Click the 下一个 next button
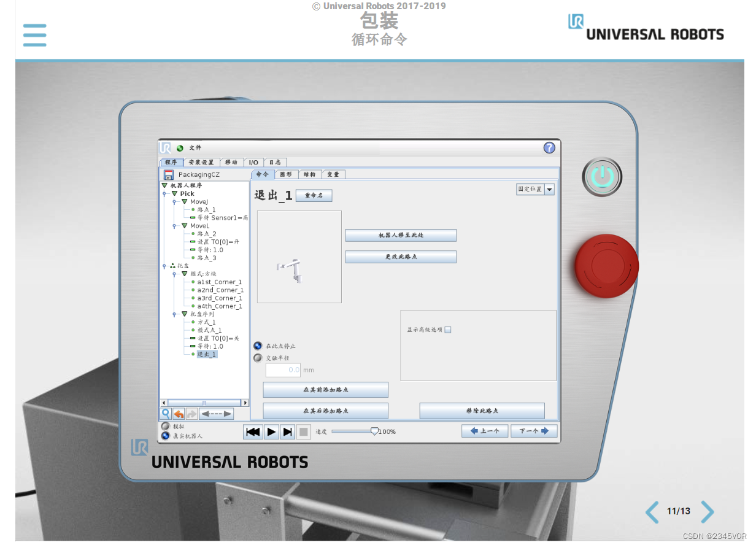The height and width of the screenshot is (545, 756). coord(534,431)
